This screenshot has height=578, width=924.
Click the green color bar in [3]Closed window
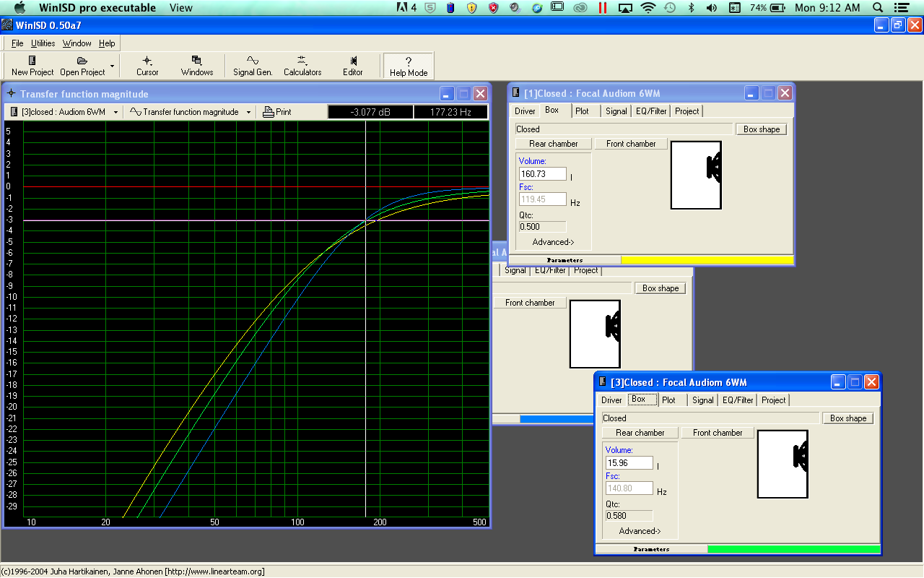click(794, 549)
